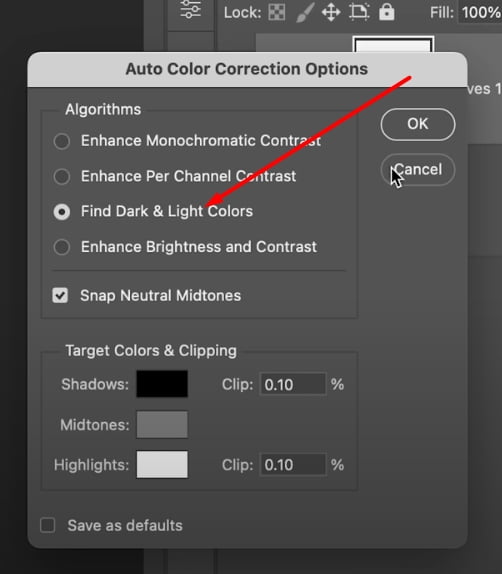Click the lock transparent pixels icon
Screen dimensions: 502x574
(x=277, y=13)
